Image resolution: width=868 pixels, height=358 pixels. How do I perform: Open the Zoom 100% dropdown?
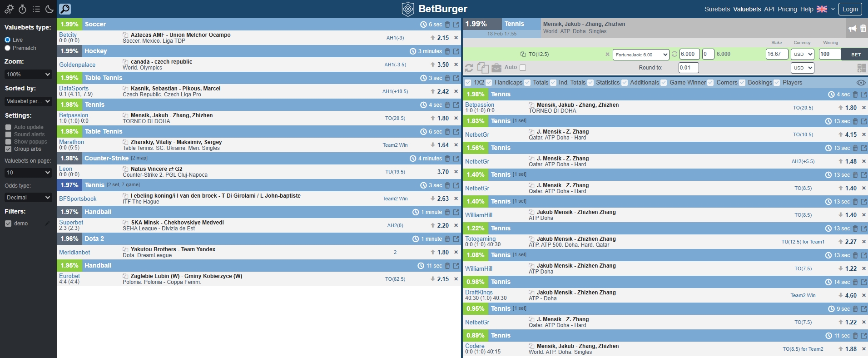click(28, 75)
